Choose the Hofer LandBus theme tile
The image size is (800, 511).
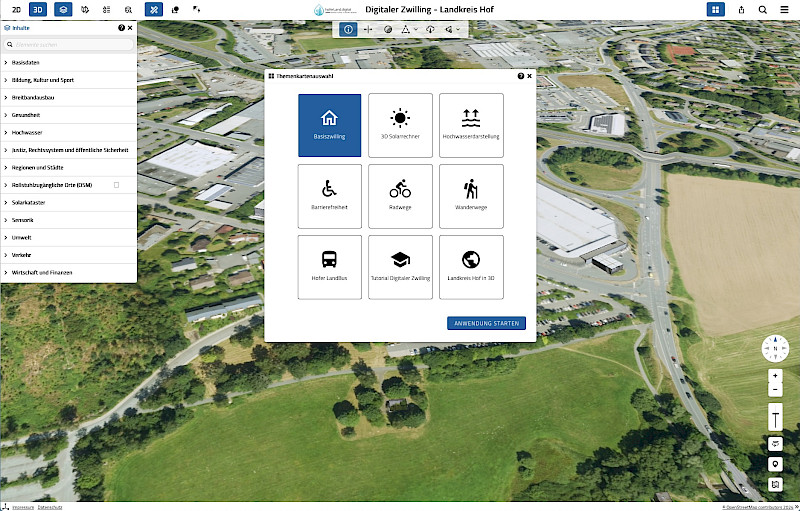329,266
